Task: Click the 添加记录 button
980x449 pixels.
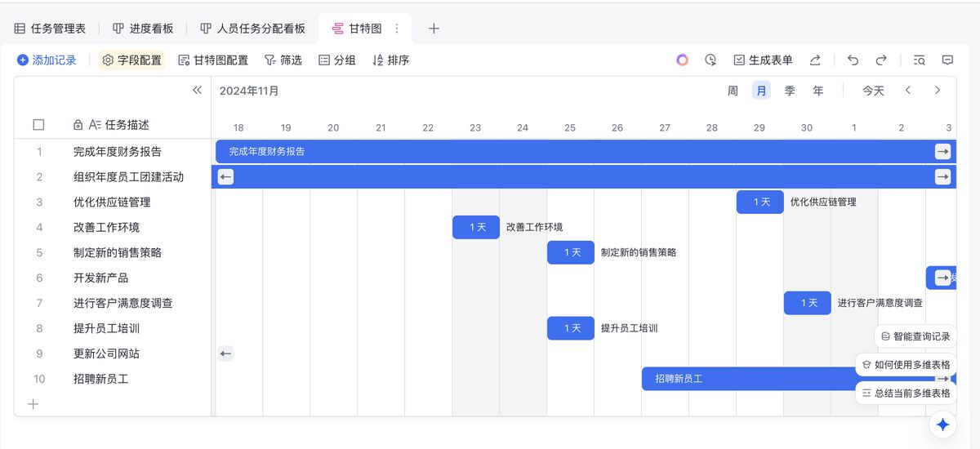Action: [x=47, y=60]
